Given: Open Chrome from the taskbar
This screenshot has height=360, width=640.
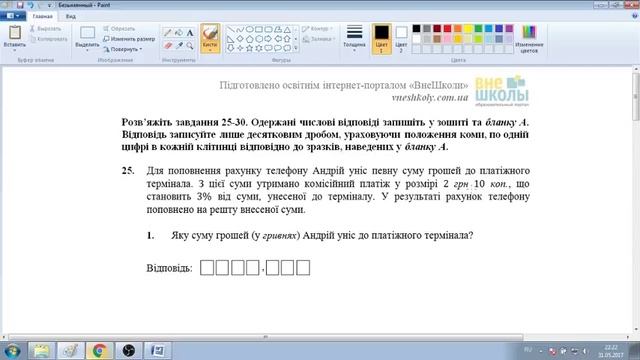Looking at the screenshot, I should coord(99,351).
